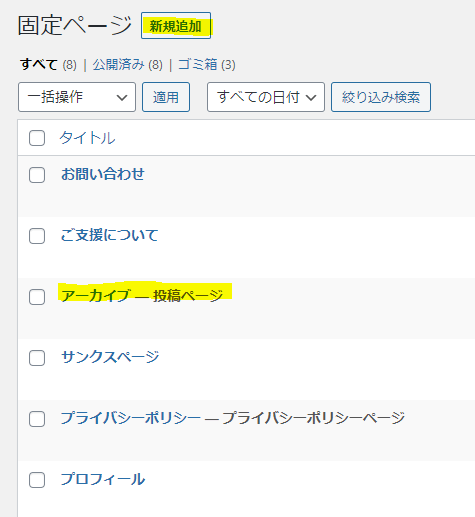Sort pages by the タイトル column header
475x517 pixels.
pyautogui.click(x=87, y=138)
